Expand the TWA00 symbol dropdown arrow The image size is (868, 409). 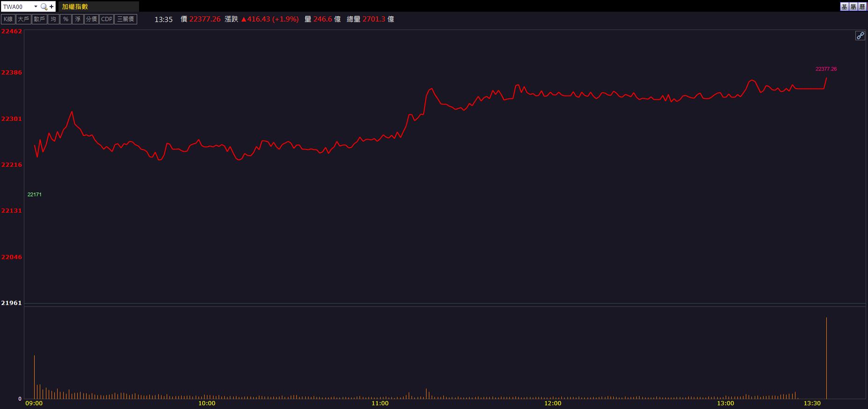pyautogui.click(x=36, y=7)
